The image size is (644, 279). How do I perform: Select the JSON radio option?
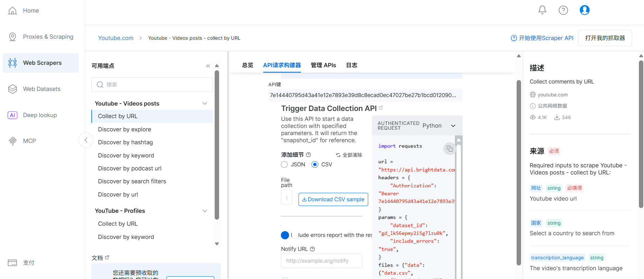click(x=284, y=164)
